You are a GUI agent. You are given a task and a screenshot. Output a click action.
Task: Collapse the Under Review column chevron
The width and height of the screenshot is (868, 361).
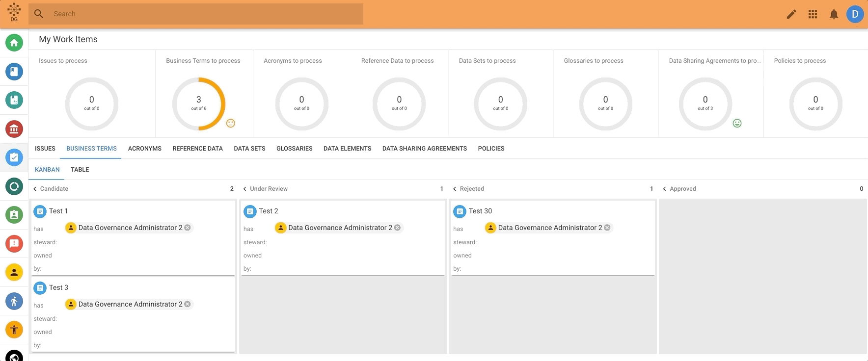pos(245,189)
